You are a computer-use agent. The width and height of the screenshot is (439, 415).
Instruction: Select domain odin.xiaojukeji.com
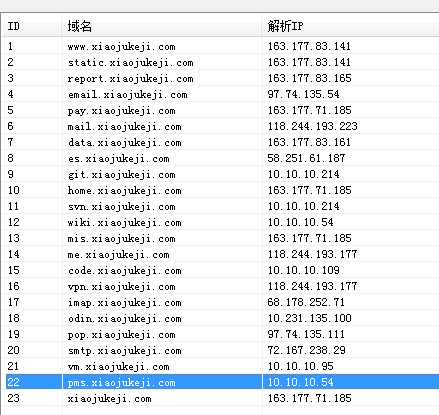pos(124,318)
